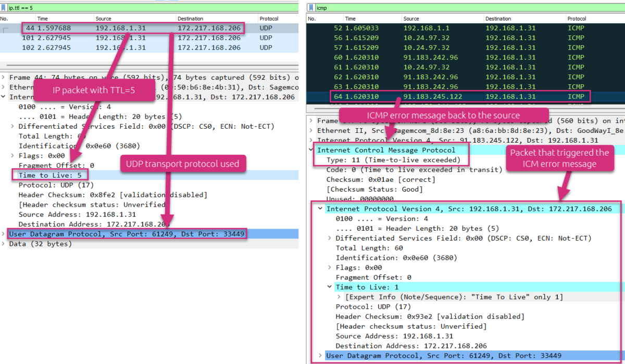Open the filter bookmark icon beside icmp filter
Image resolution: width=625 pixels, height=364 pixels.
click(x=311, y=7)
